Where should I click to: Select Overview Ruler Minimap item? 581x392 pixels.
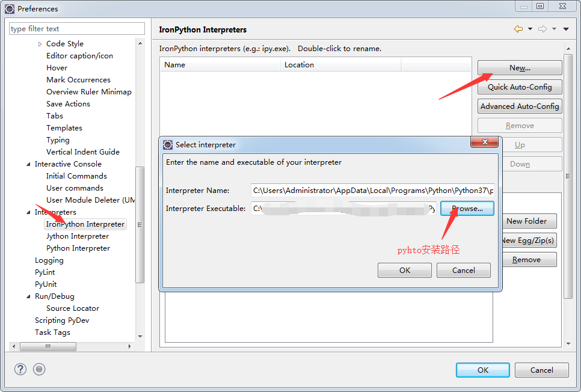(x=89, y=92)
